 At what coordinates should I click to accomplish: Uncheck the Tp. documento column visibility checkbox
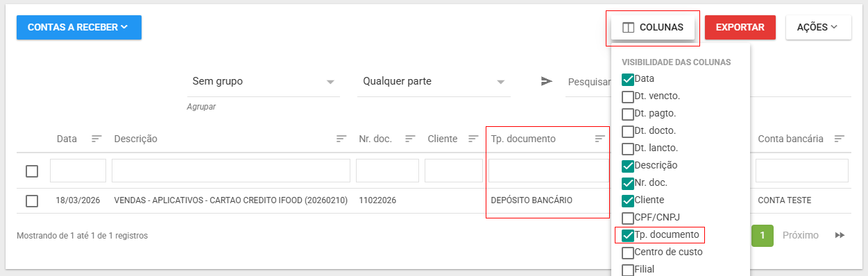tap(628, 235)
